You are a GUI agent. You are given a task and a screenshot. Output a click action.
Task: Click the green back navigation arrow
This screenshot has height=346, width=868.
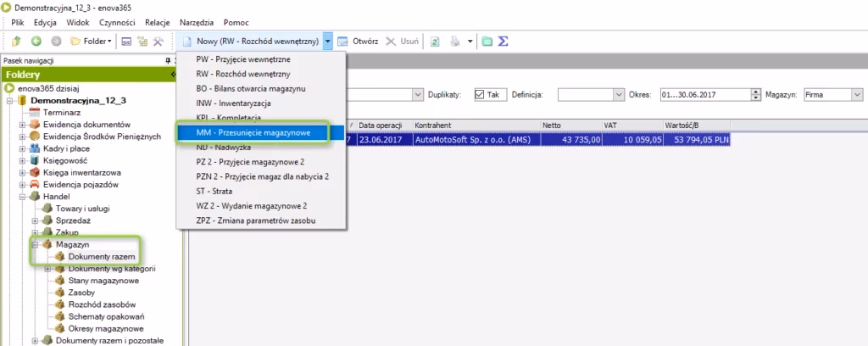pos(36,41)
